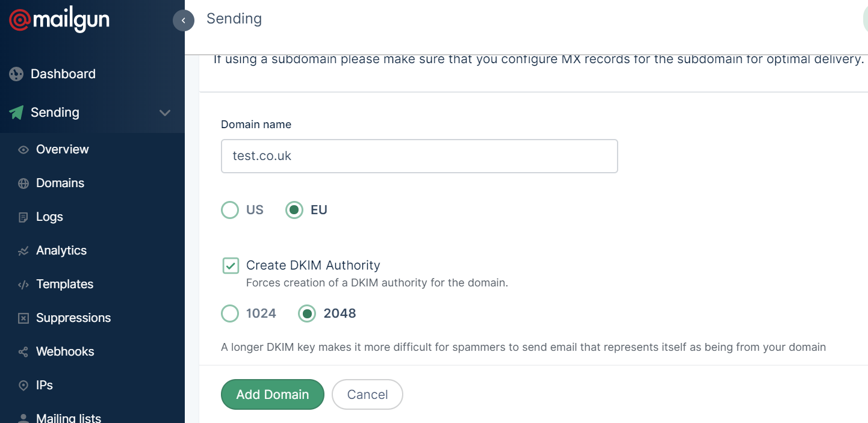
Task: Click the Sending paper plane icon
Action: [16, 113]
